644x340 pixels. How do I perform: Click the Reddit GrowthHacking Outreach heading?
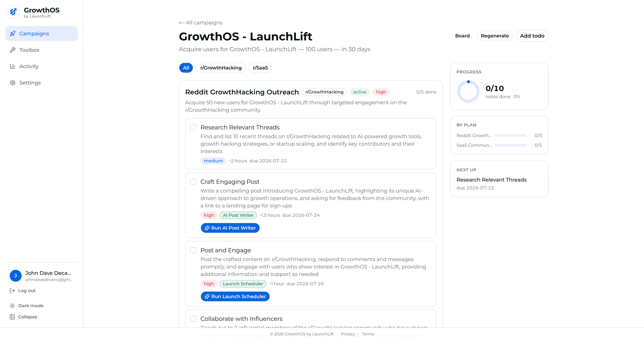pyautogui.click(x=242, y=92)
